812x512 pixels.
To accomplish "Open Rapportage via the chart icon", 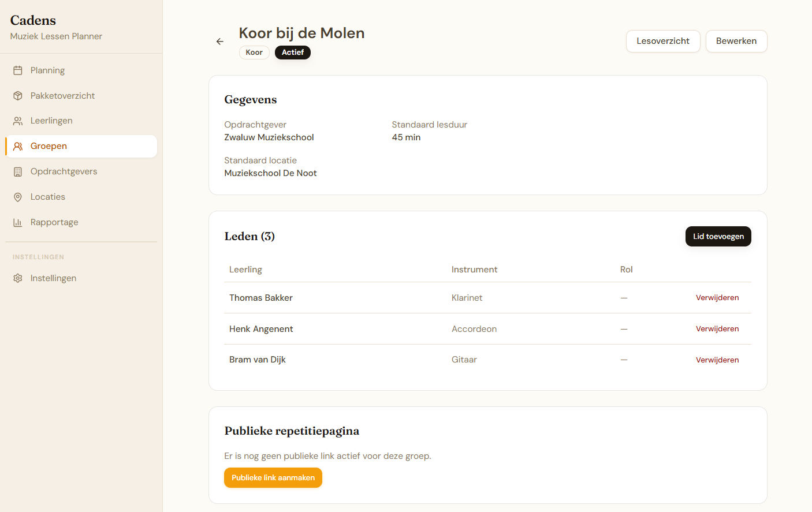I will pyautogui.click(x=18, y=222).
